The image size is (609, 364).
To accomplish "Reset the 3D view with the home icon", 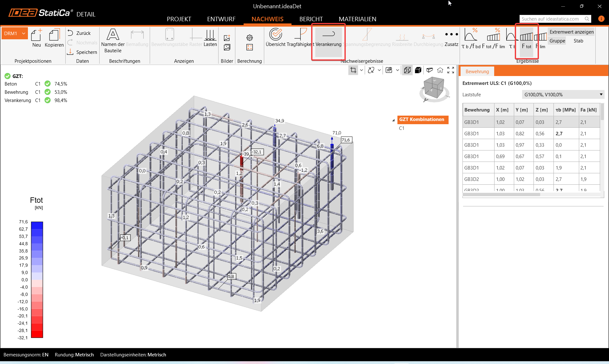I will click(440, 70).
